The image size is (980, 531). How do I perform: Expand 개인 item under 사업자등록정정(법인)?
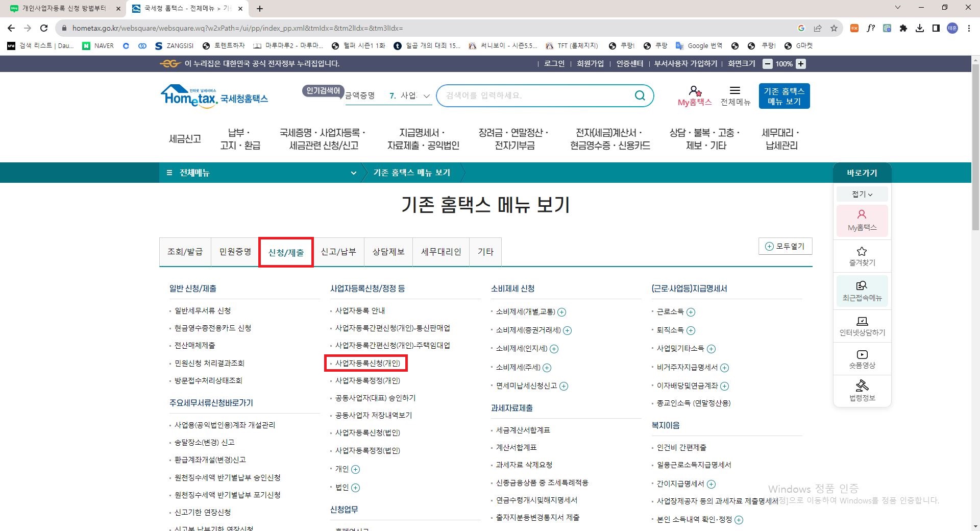coord(356,469)
